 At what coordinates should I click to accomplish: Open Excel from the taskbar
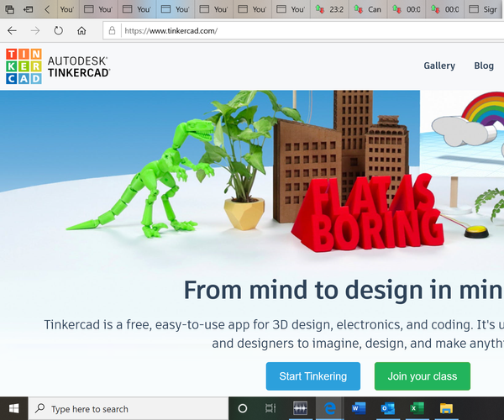[417, 408]
